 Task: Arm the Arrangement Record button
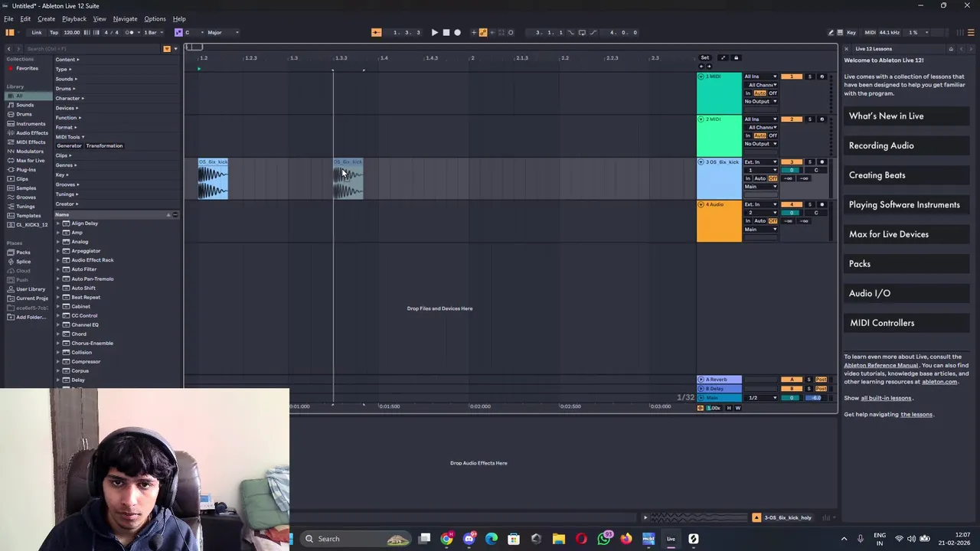457,32
